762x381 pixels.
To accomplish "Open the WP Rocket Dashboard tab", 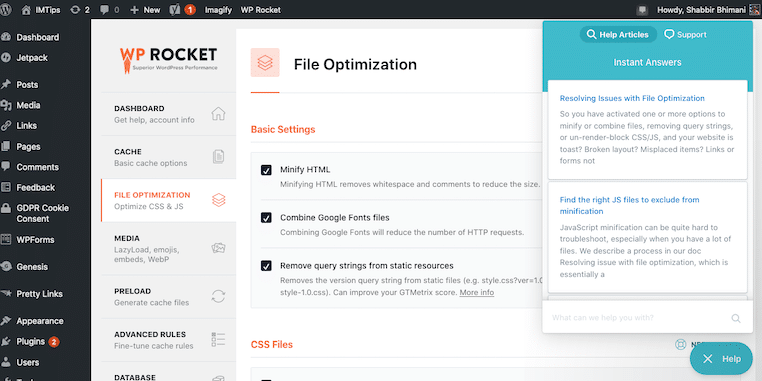I will (169, 114).
